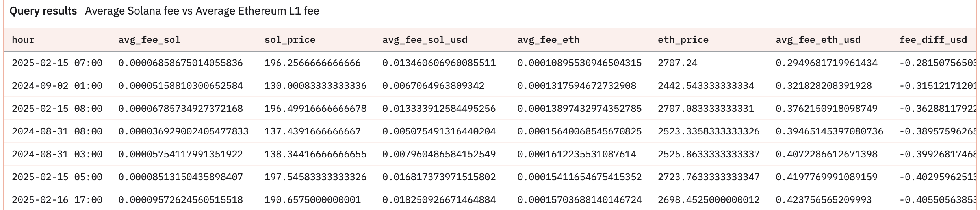Click the avg_fee_sol column header

click(x=149, y=40)
